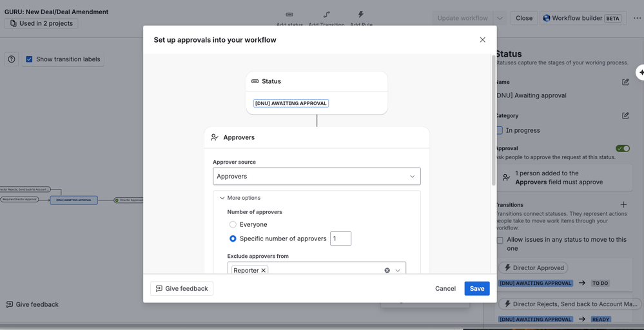Click the In progress category icon
Viewport: 644px width, 330px height.
coord(500,131)
